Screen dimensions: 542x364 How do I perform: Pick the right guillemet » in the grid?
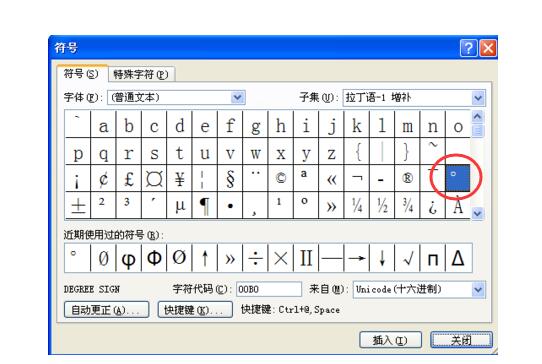pyautogui.click(x=331, y=205)
